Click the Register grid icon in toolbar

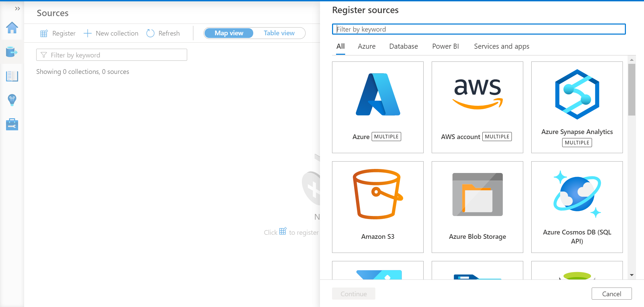(x=44, y=33)
